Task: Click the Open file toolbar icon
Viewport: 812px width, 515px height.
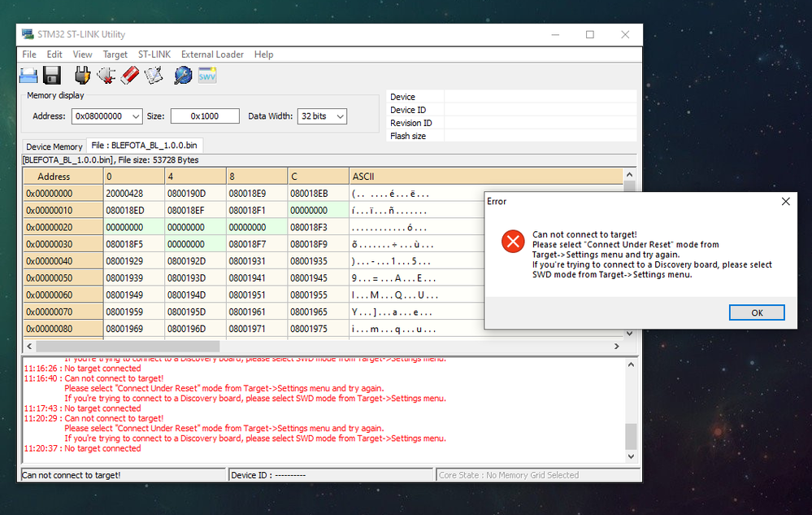Action: pos(28,76)
